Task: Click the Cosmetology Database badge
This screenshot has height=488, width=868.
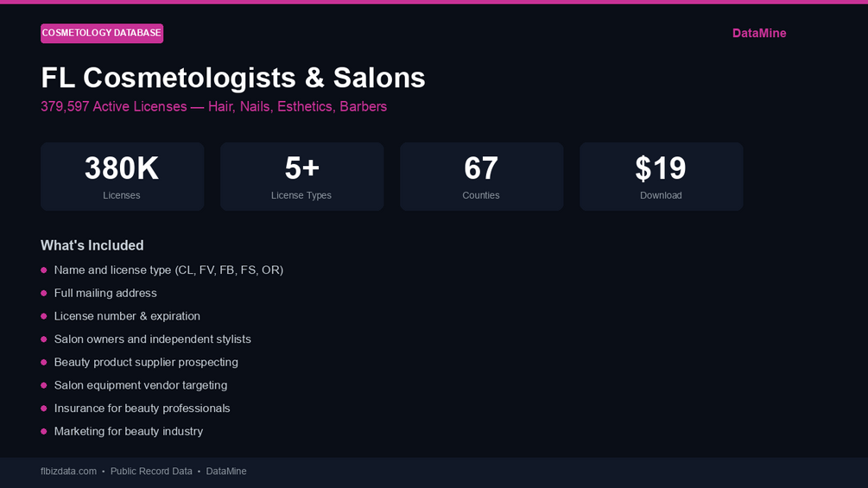Action: coord(102,33)
